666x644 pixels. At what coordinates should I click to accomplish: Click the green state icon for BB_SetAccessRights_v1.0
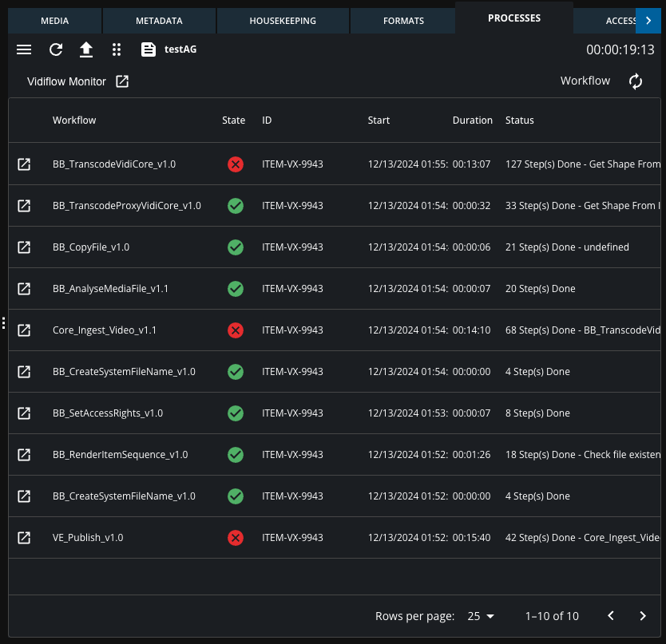(x=235, y=413)
